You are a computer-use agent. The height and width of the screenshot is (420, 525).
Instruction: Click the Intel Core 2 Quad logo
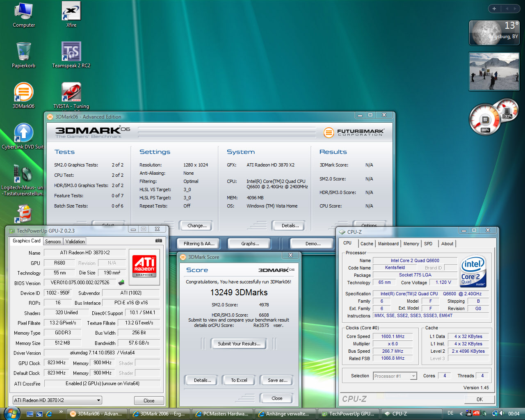(473, 272)
